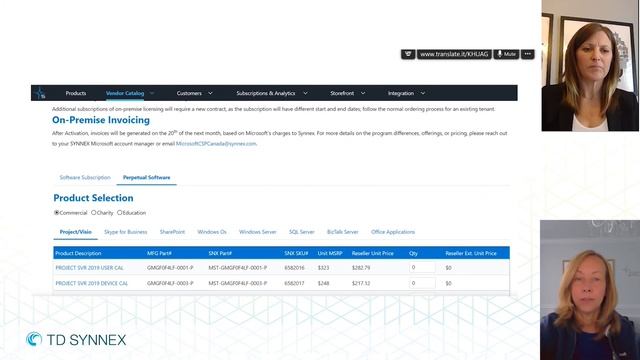The image size is (640, 360).
Task: Switch to Skype for Business tab
Action: coord(126,232)
